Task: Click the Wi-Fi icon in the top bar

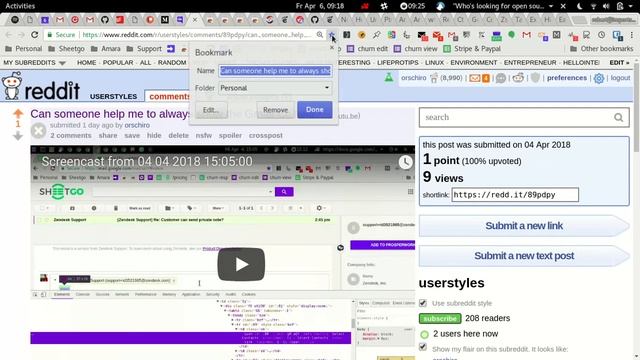Action: click(x=593, y=6)
